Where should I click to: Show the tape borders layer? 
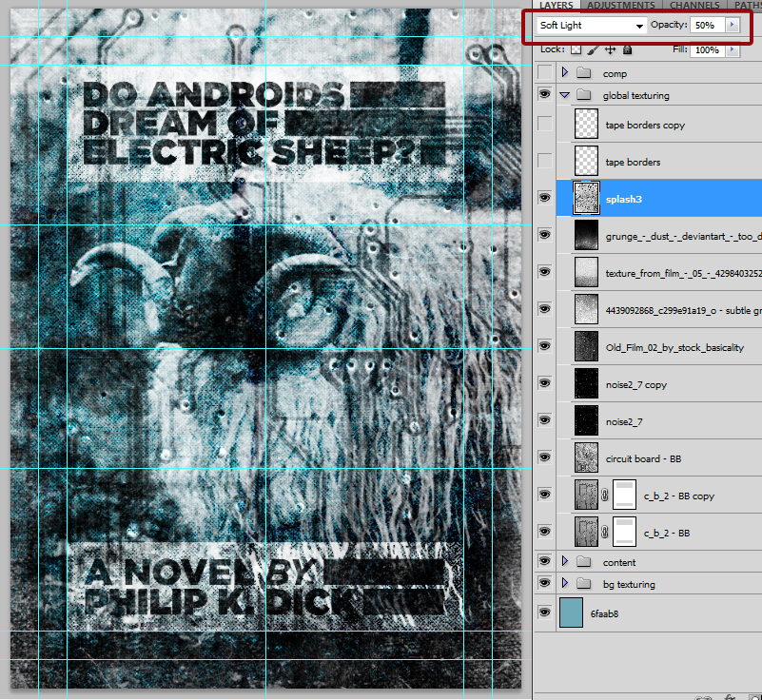[545, 161]
